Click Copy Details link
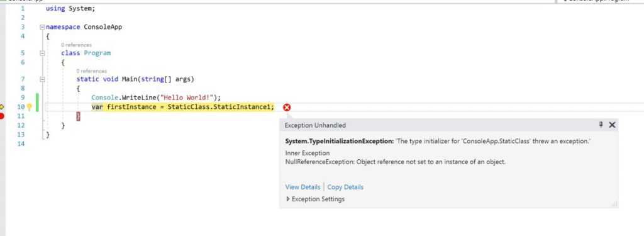Viewport: 644px width, 236px height. [345, 187]
